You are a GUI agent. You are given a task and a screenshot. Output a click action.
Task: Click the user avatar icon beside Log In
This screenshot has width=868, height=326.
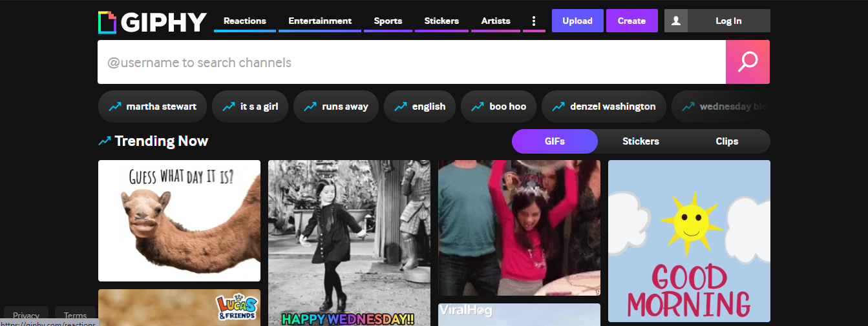click(x=676, y=21)
